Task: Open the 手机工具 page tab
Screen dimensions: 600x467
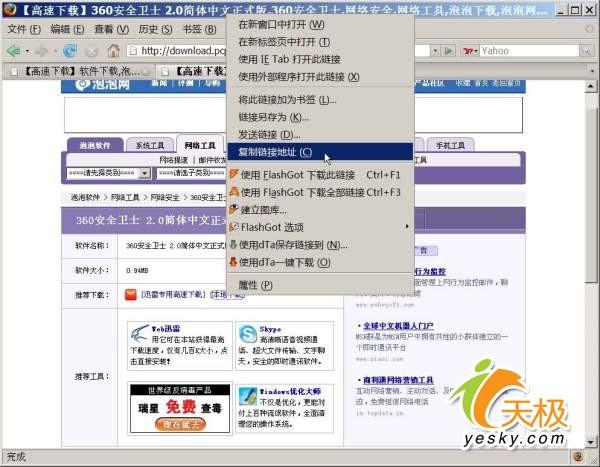Action: [450, 145]
